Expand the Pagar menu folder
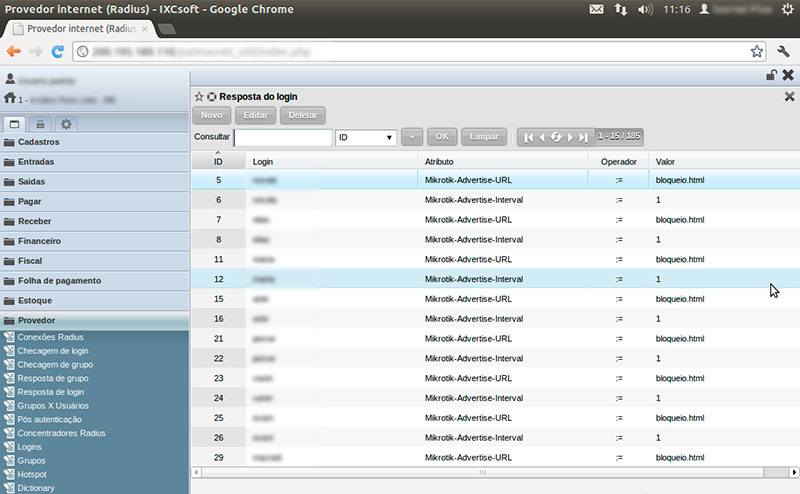Viewport: 800px width, 494px height. pyautogui.click(x=94, y=202)
